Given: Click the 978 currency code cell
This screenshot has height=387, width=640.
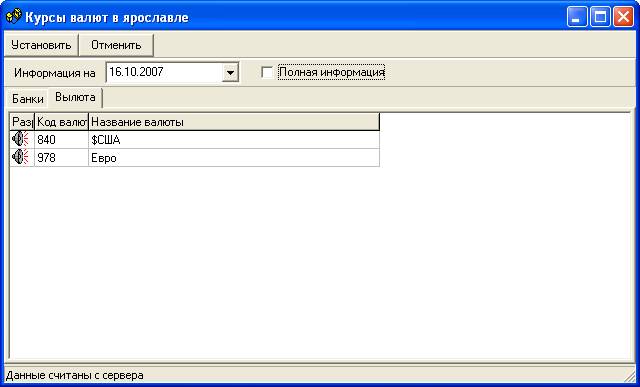Looking at the screenshot, I should tap(62, 158).
